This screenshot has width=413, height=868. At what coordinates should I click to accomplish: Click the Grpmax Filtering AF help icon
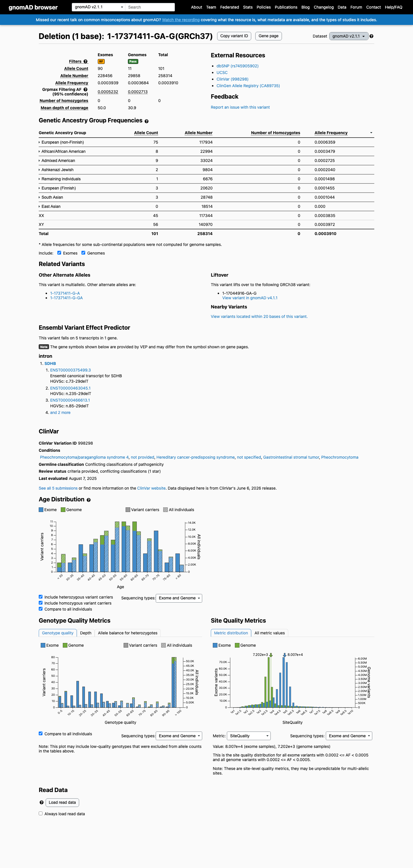pyautogui.click(x=86, y=89)
